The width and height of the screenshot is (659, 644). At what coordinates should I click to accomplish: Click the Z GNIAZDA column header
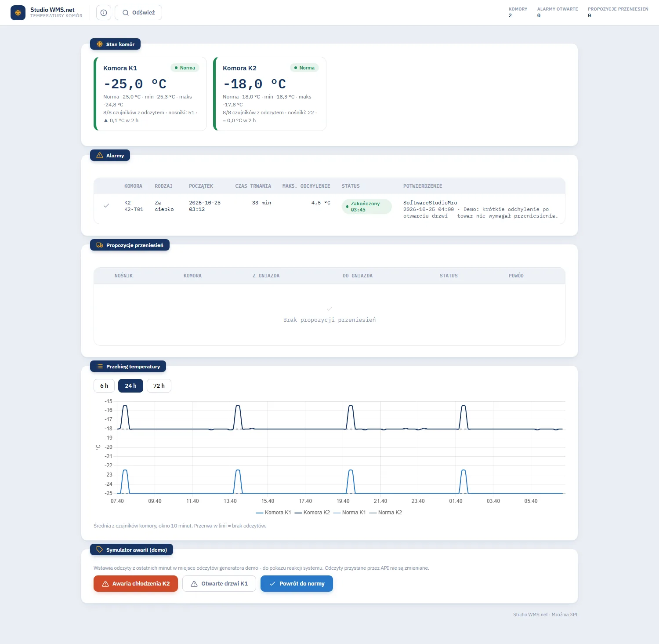(266, 276)
